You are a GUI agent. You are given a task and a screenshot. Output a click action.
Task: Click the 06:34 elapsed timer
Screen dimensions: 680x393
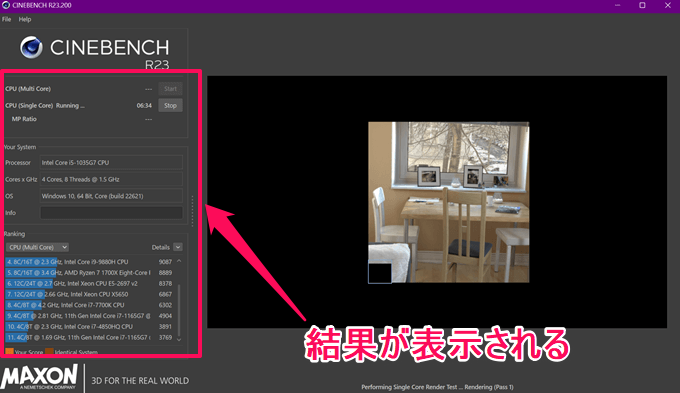(x=144, y=105)
